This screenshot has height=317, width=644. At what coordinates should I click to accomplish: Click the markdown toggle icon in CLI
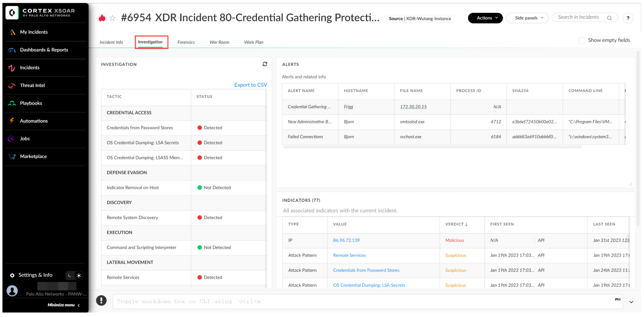click(x=617, y=300)
